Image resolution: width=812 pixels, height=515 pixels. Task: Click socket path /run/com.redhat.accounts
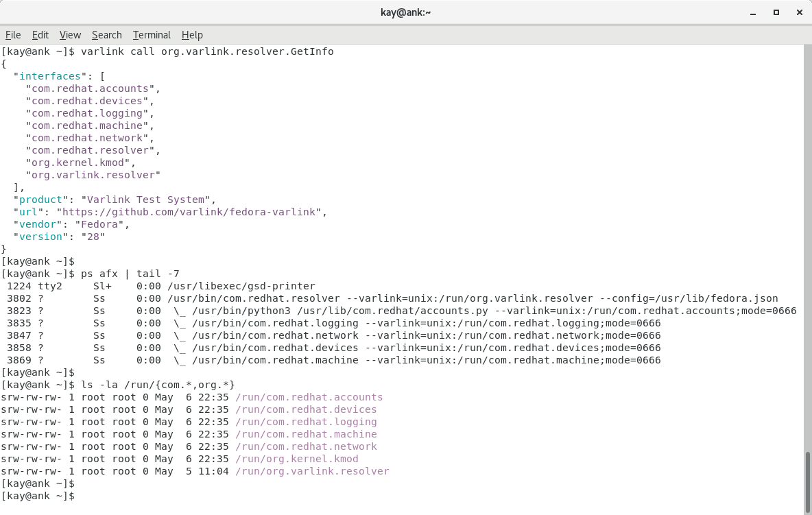pos(309,398)
